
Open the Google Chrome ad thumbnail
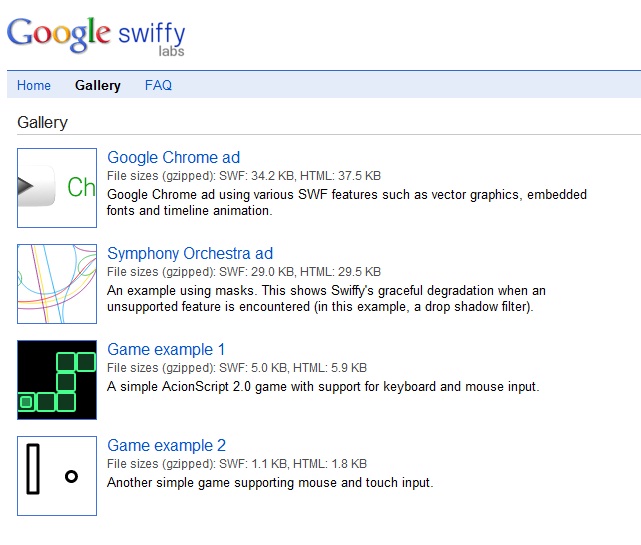[57, 188]
